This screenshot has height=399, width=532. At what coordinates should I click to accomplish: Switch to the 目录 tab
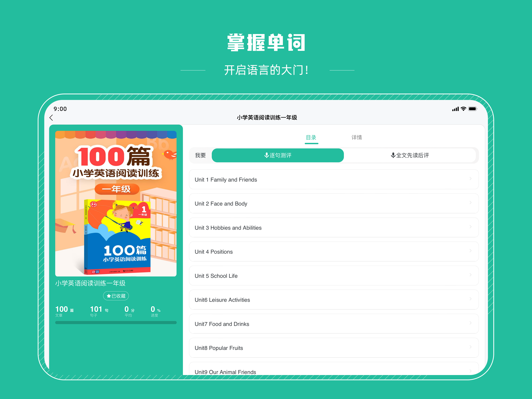coord(311,138)
